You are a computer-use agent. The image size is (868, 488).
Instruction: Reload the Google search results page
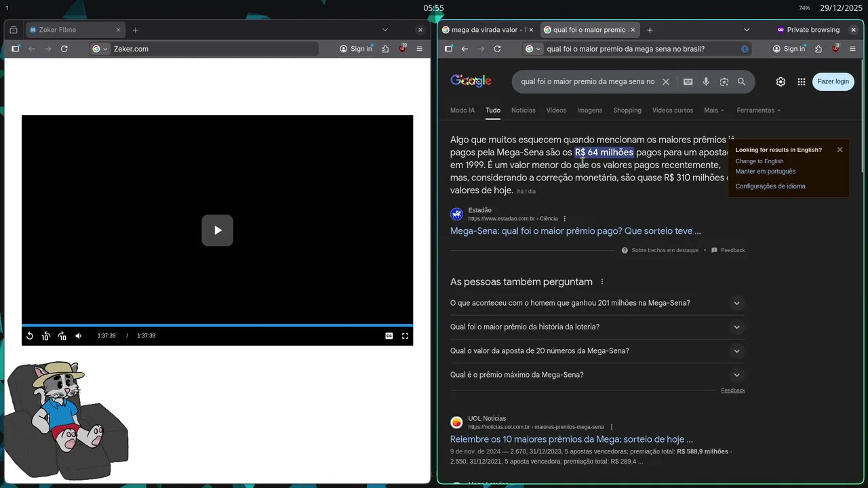pyautogui.click(x=497, y=49)
